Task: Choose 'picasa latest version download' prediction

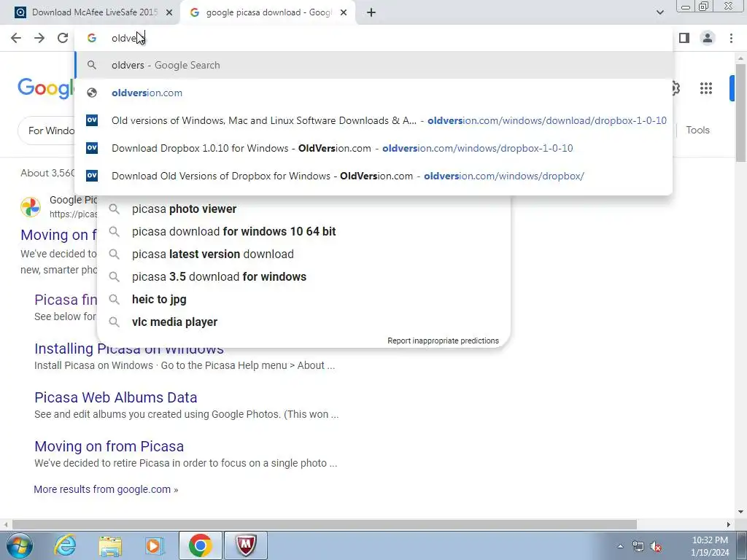Action: coord(303,254)
